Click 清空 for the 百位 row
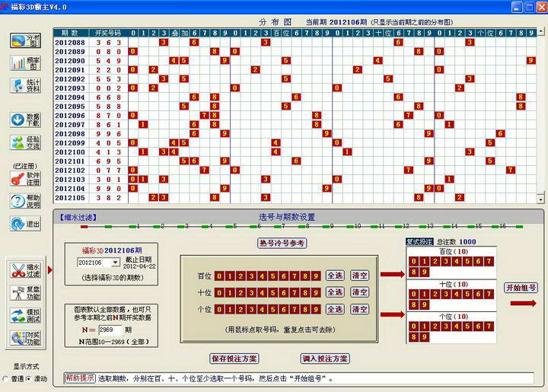 pos(359,276)
